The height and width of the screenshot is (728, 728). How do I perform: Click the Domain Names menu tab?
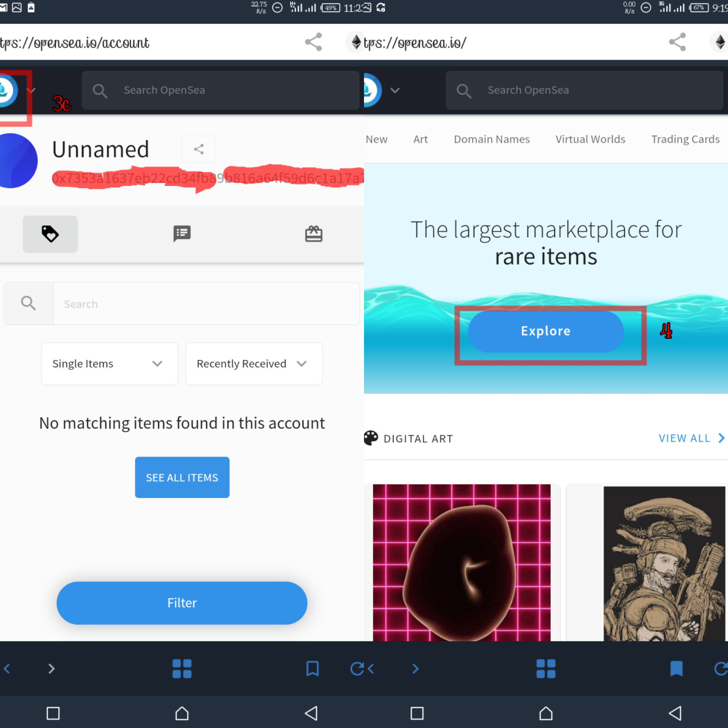pyautogui.click(x=492, y=139)
